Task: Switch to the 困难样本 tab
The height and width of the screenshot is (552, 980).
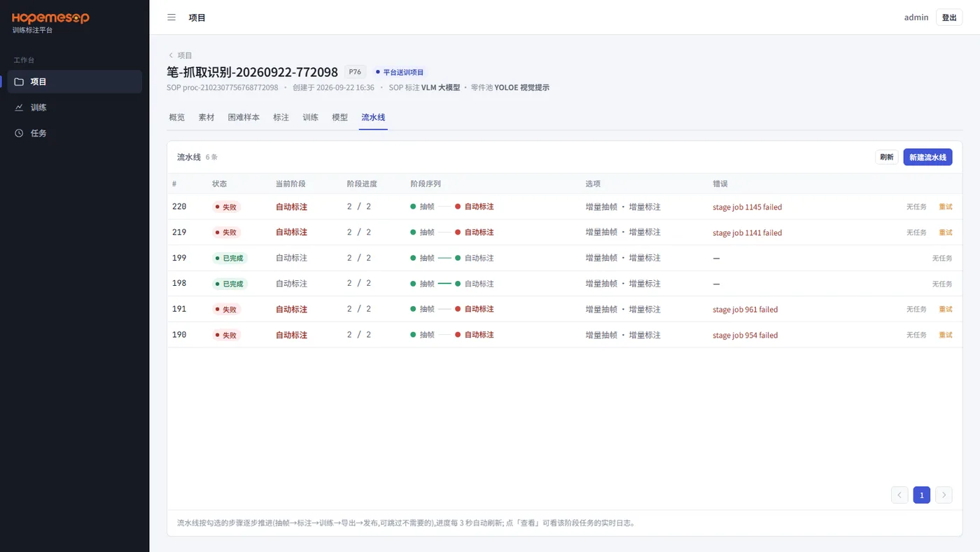Action: click(244, 118)
